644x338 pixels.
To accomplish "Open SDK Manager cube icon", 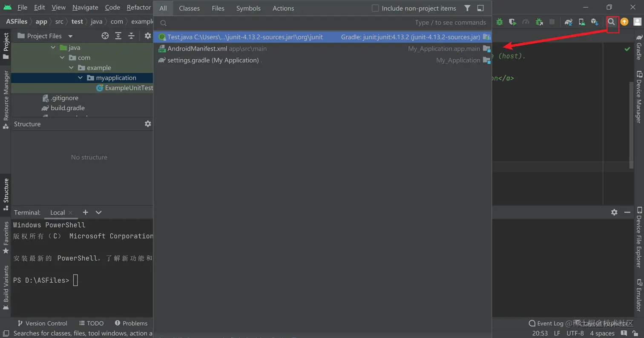I will tap(595, 22).
